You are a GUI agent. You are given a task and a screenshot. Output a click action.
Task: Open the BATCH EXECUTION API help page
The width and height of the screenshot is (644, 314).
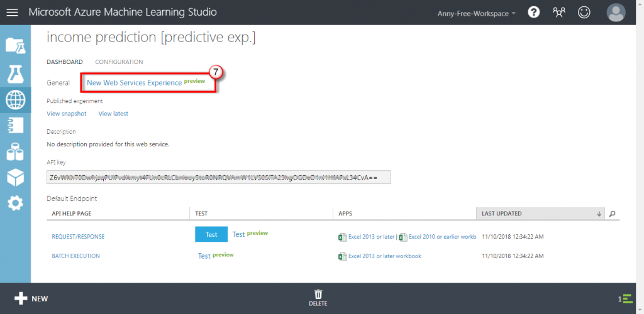point(75,256)
